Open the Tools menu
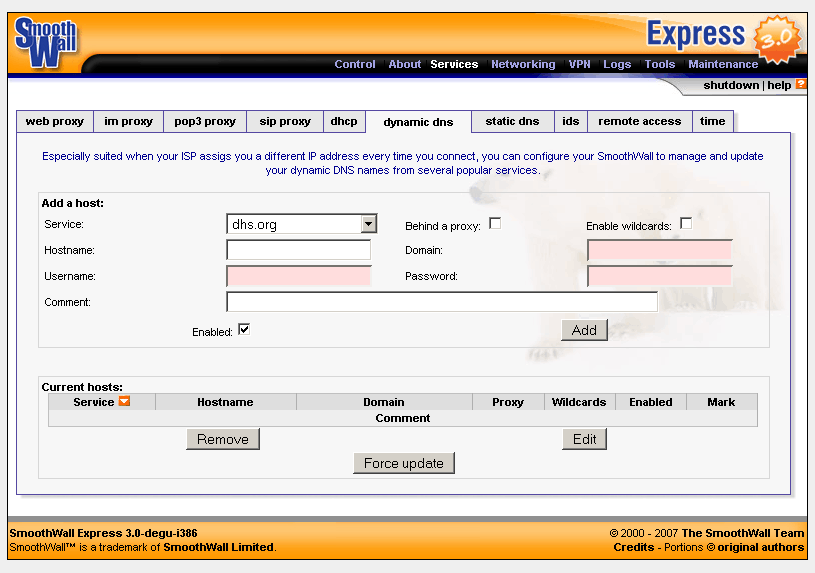Image resolution: width=815 pixels, height=573 pixels. 660,64
